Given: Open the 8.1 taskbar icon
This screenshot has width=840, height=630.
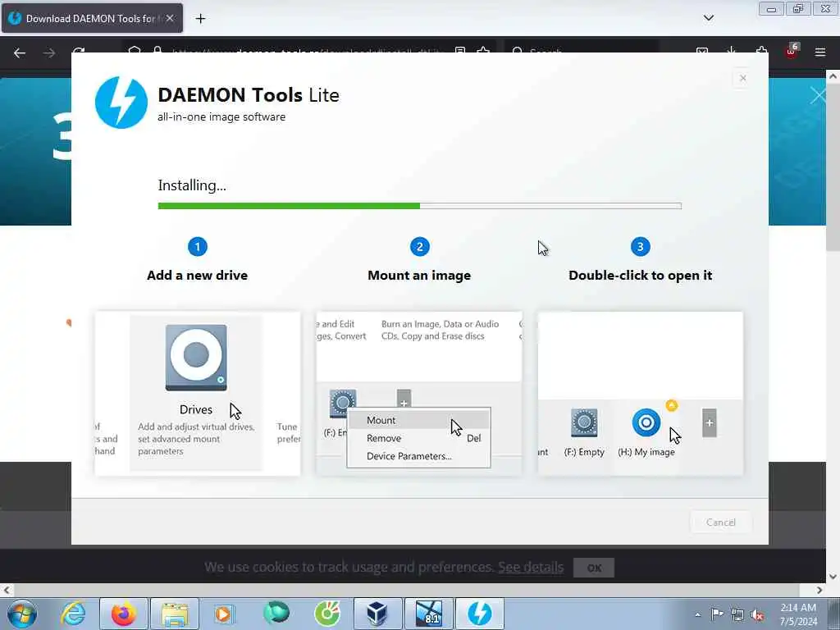Looking at the screenshot, I should tap(428, 614).
